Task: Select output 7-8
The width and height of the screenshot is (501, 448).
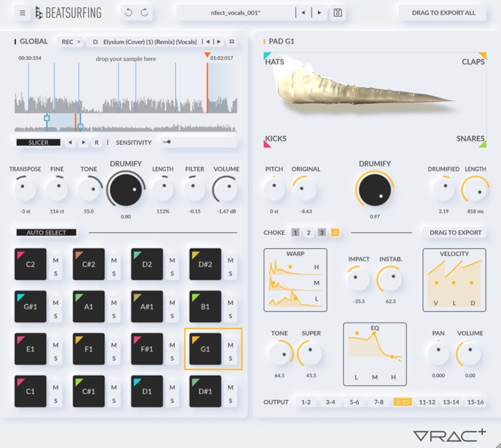Action: coord(379,402)
